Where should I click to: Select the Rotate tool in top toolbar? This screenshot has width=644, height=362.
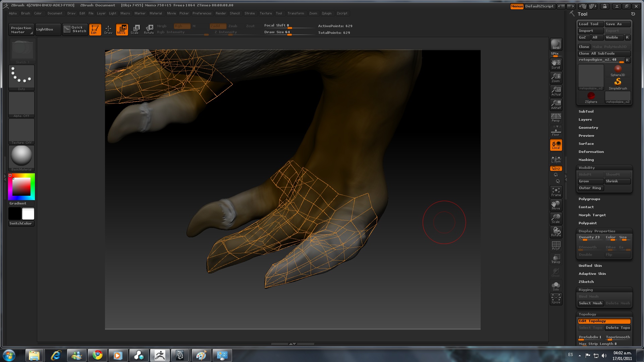(x=149, y=29)
